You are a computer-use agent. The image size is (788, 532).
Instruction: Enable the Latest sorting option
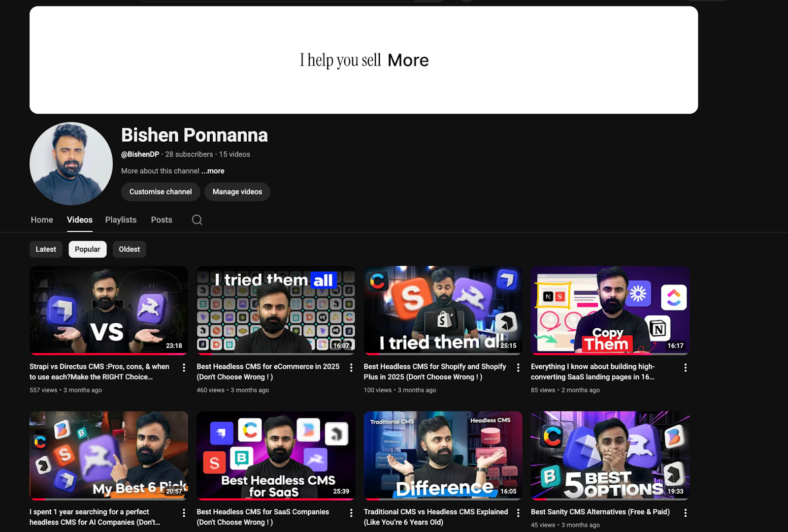click(45, 249)
